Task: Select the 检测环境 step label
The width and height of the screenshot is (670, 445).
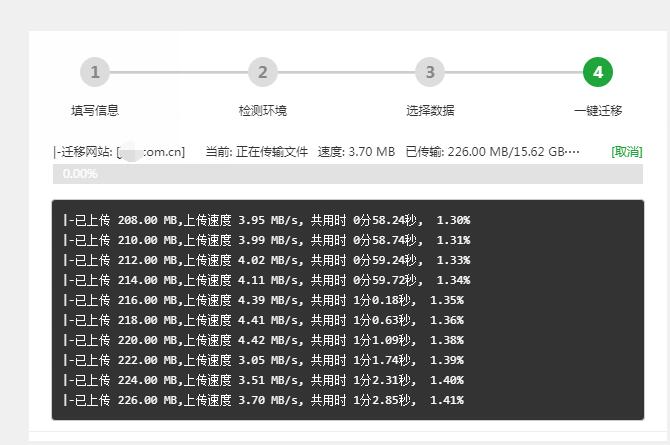Action: (263, 111)
